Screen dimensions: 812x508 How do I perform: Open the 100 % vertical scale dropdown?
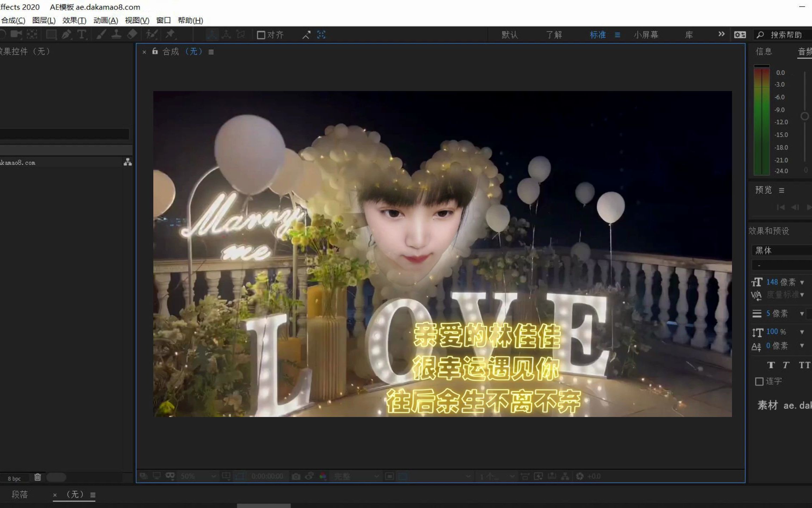(802, 332)
